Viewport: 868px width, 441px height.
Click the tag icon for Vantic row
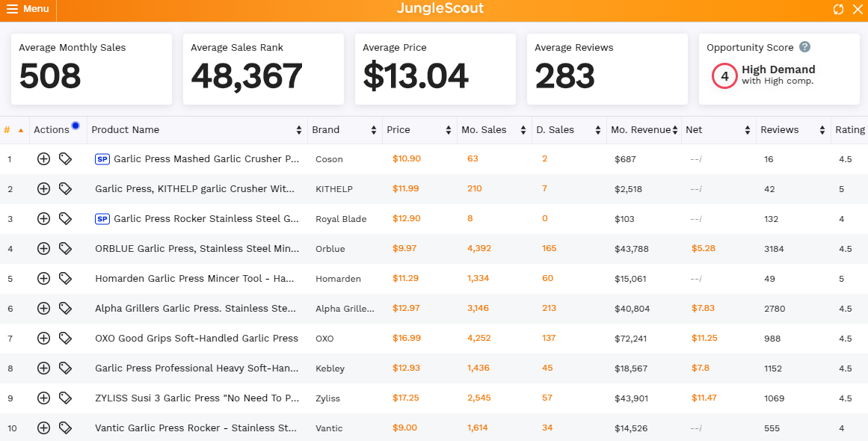(65, 428)
